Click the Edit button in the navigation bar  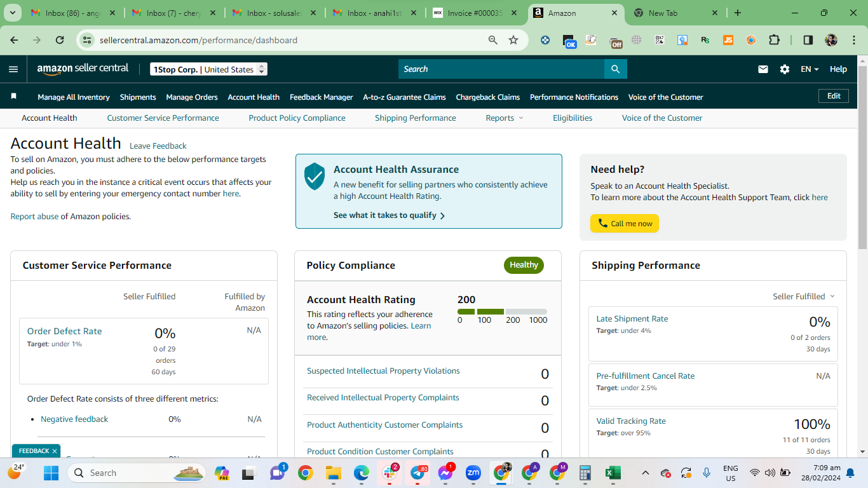pyautogui.click(x=834, y=96)
